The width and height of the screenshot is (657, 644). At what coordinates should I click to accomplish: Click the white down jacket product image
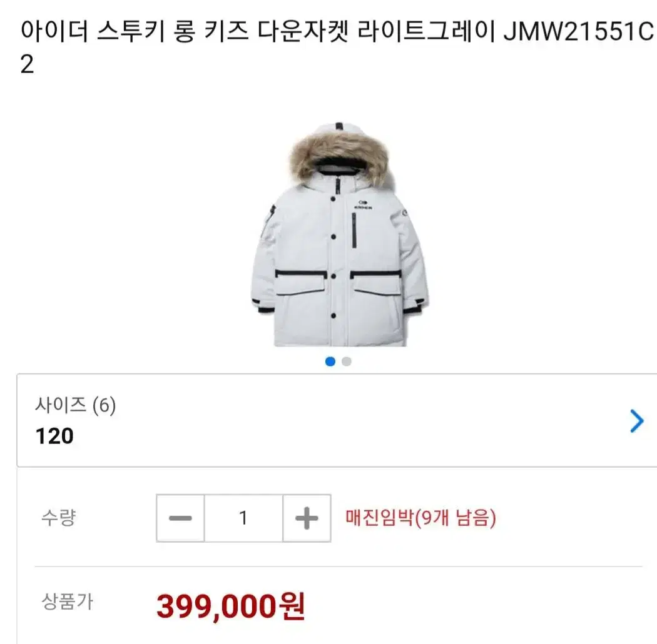339,234
